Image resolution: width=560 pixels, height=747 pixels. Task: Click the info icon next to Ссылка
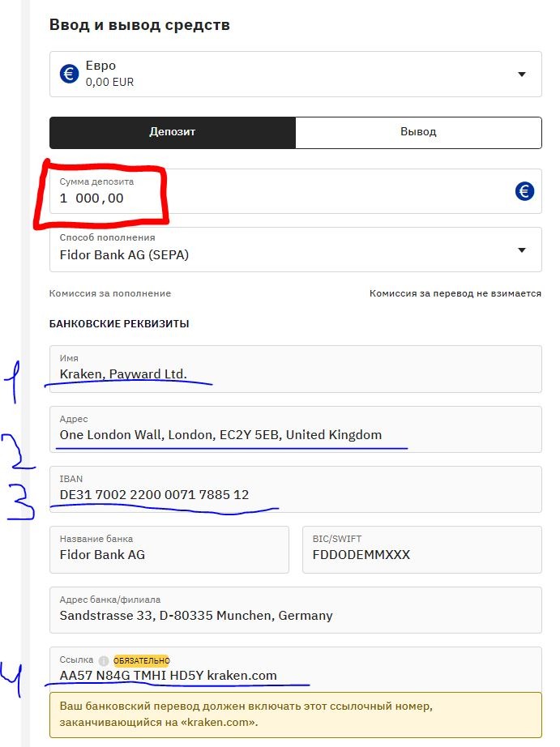point(104,661)
